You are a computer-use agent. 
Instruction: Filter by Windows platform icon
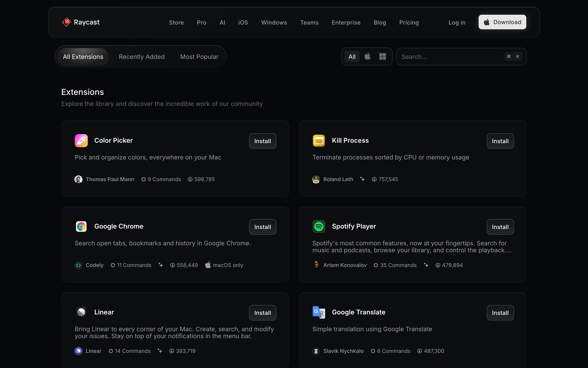(382, 56)
